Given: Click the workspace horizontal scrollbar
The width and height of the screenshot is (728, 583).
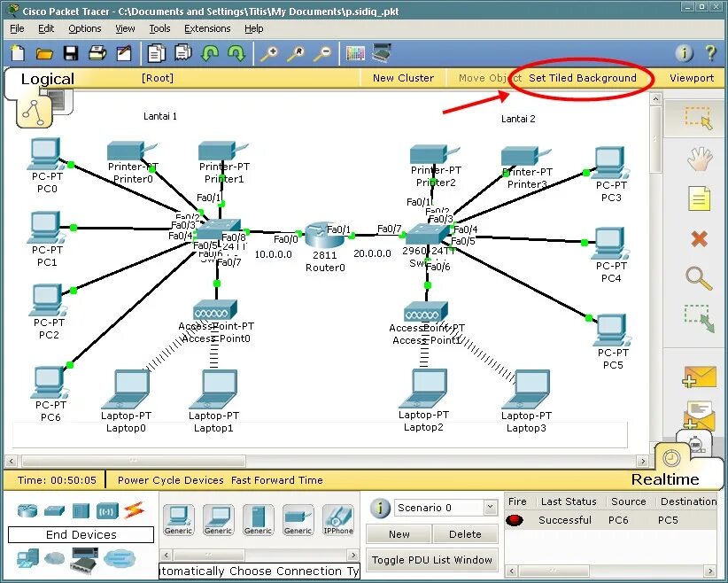Looking at the screenshot, I should [134, 461].
